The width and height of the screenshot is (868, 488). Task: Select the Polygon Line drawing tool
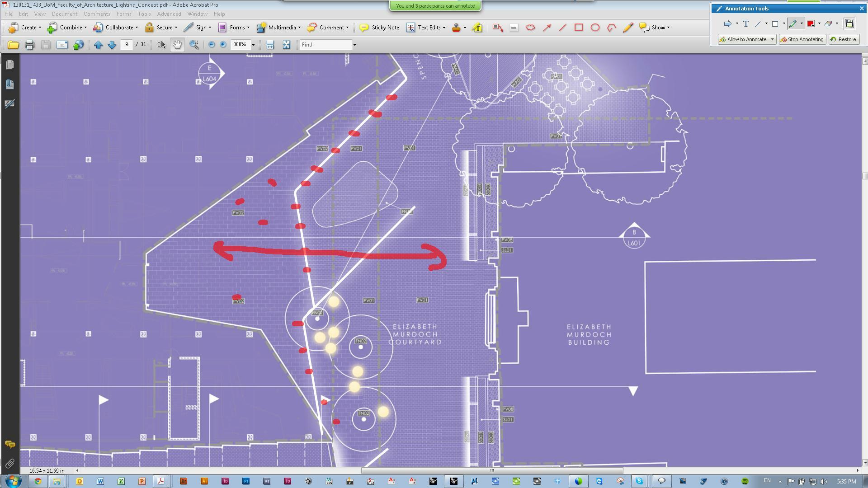click(x=611, y=28)
